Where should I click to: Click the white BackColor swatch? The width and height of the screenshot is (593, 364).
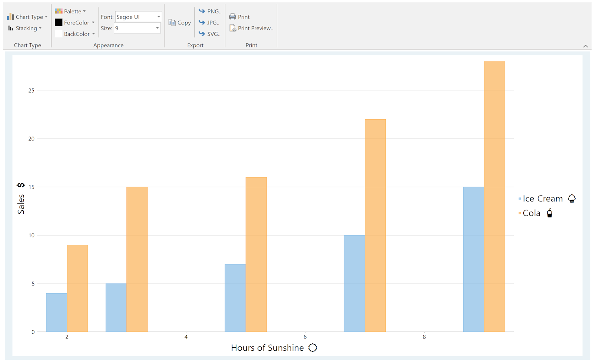coord(59,34)
